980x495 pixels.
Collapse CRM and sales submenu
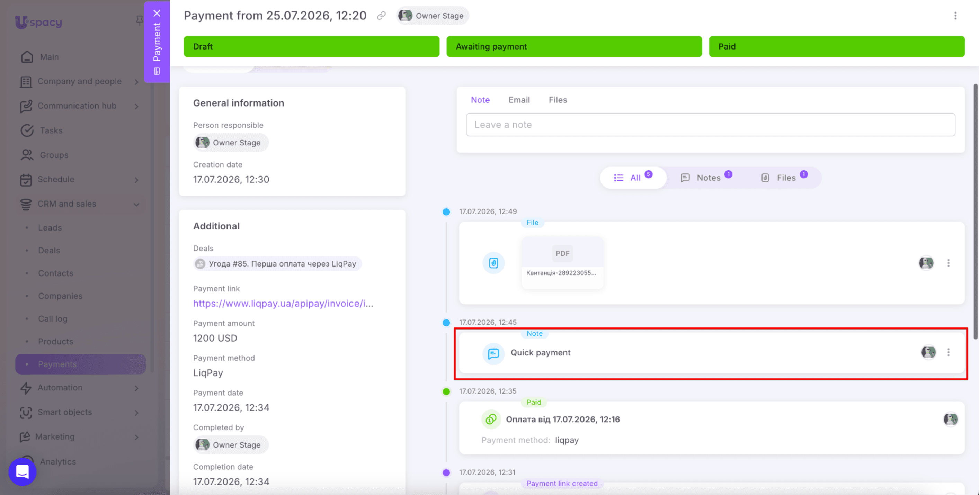[x=136, y=204]
